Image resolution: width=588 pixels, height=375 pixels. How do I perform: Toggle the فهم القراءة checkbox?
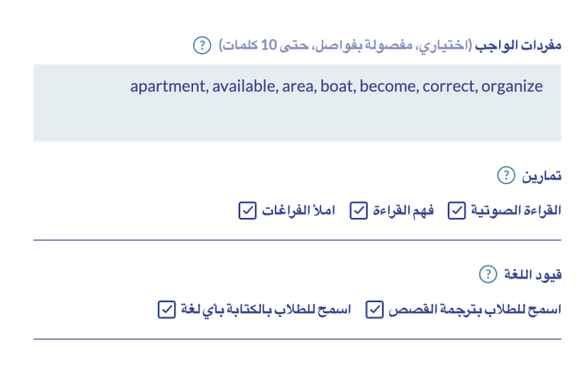(359, 211)
